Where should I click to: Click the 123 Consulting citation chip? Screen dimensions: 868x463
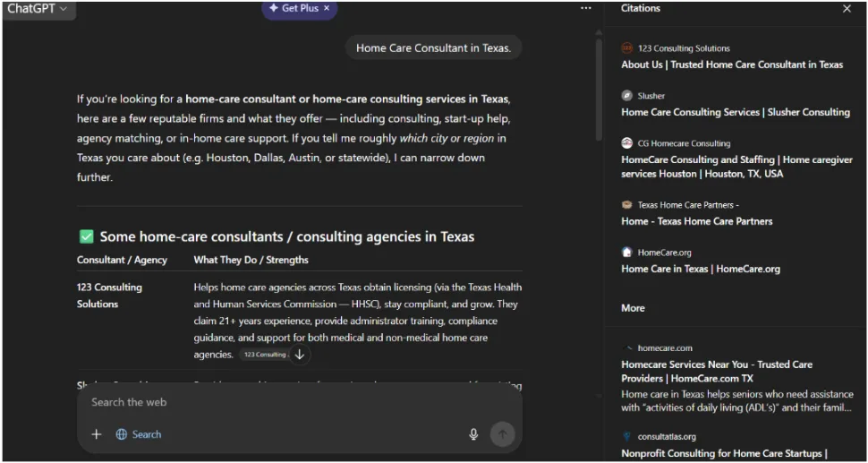(x=265, y=355)
